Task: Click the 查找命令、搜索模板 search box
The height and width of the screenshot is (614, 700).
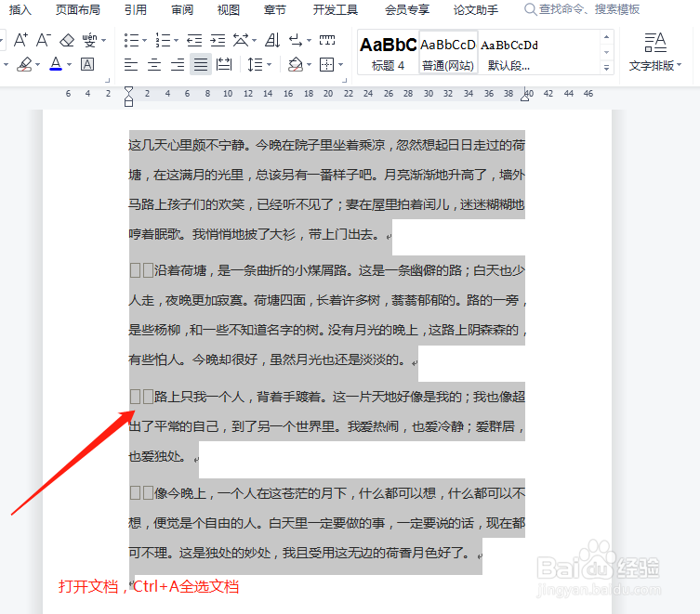Action: tap(583, 9)
